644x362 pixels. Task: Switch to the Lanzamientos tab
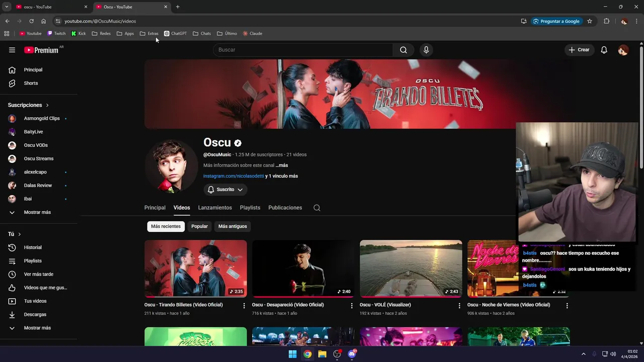pos(215,208)
